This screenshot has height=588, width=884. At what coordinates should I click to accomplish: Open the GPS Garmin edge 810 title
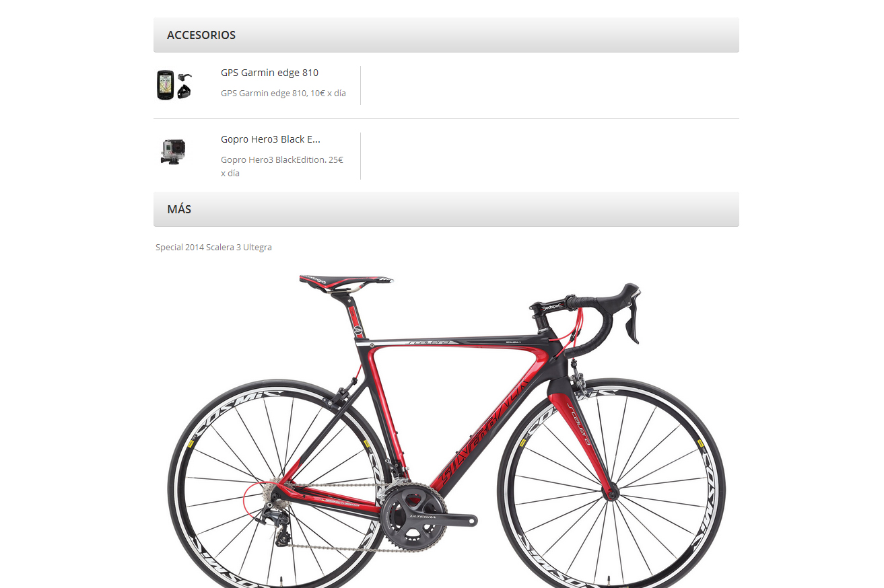click(x=269, y=73)
